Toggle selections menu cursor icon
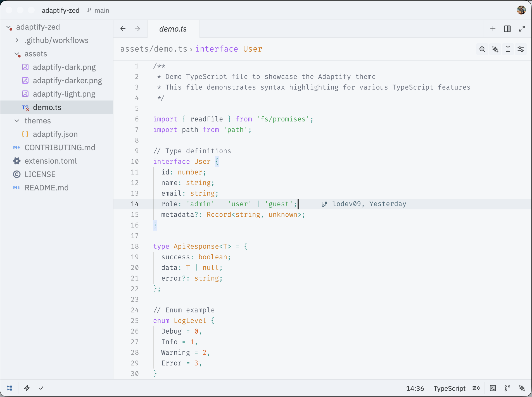 click(508, 49)
